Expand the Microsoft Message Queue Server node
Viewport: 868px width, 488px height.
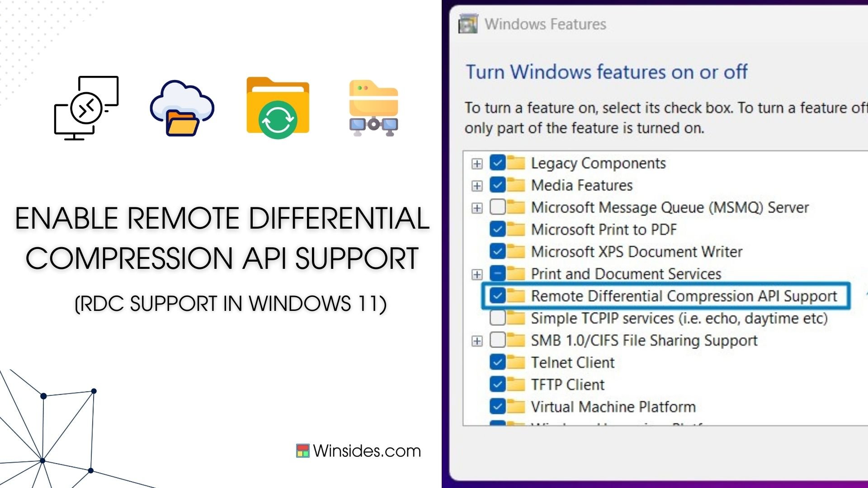477,207
